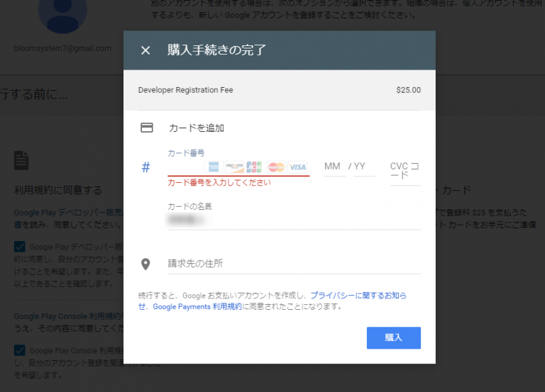Click the American Express card logo
Viewport: 545px width, 392px height.
pyautogui.click(x=211, y=167)
